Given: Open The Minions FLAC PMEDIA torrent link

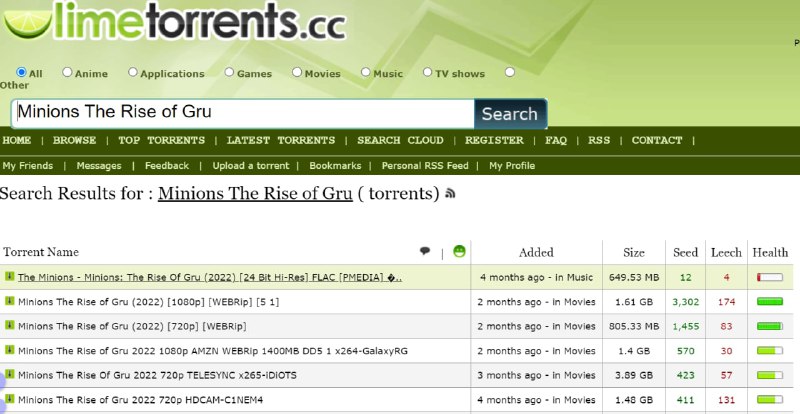Looking at the screenshot, I should (x=210, y=277).
